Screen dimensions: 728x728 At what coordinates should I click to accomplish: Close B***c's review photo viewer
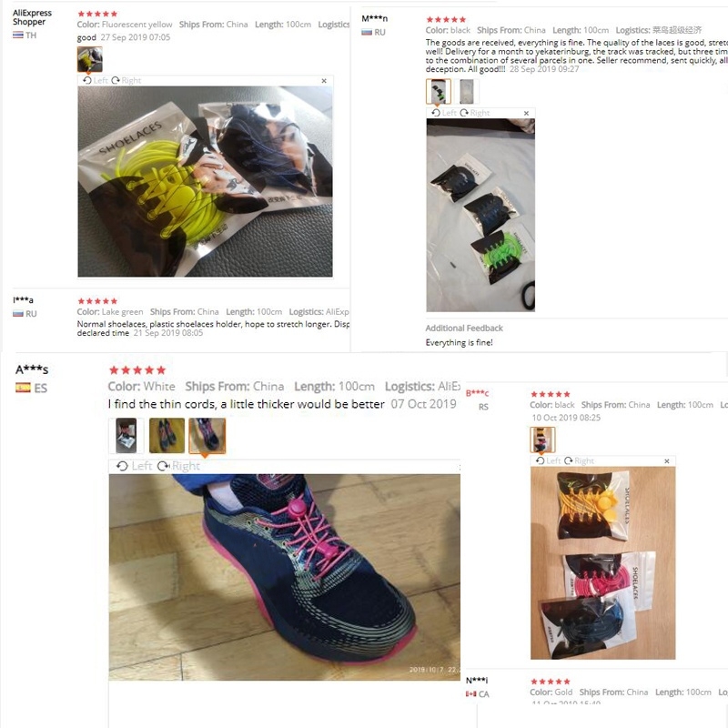[x=667, y=461]
